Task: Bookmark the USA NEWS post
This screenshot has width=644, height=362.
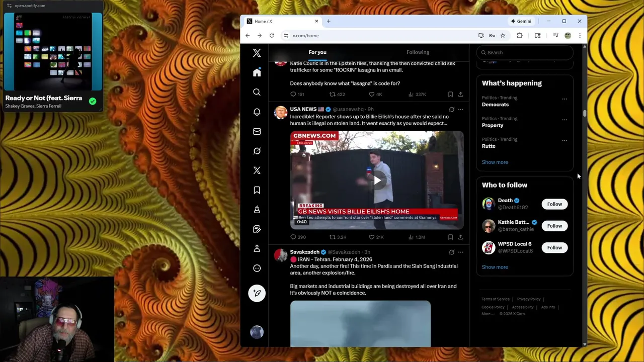Action: click(450, 237)
